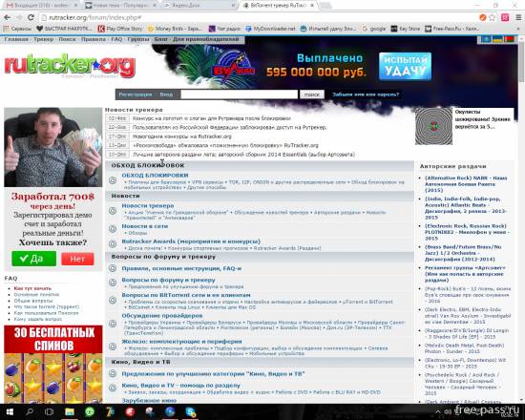Click forum status icon beside Обсуждение провайдеров
The image size is (525, 420).
(113, 324)
